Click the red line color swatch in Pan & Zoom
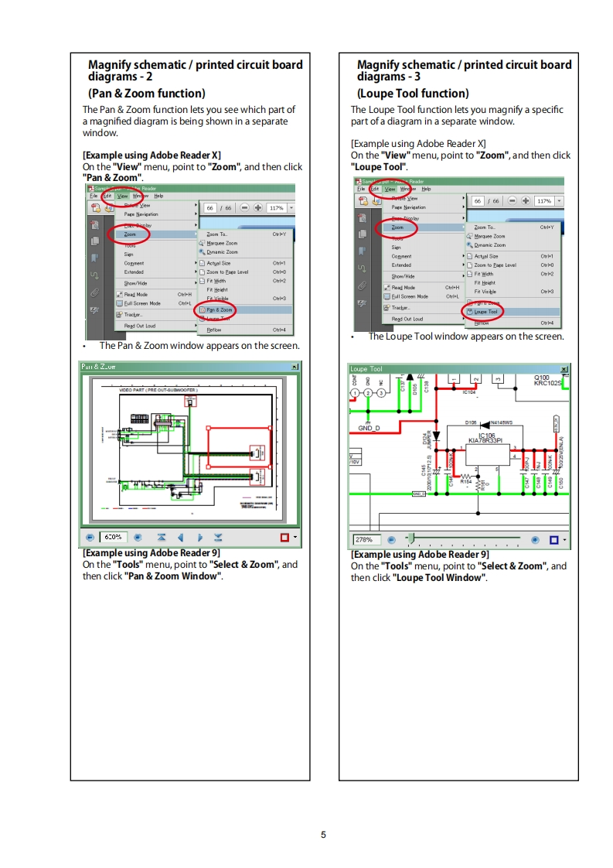The image size is (613, 868). 284,537
